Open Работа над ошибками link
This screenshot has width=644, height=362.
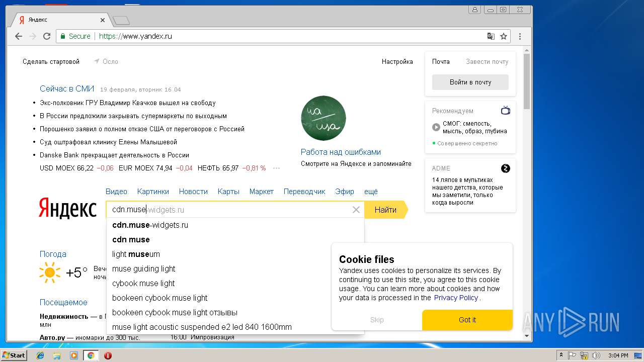(x=341, y=152)
